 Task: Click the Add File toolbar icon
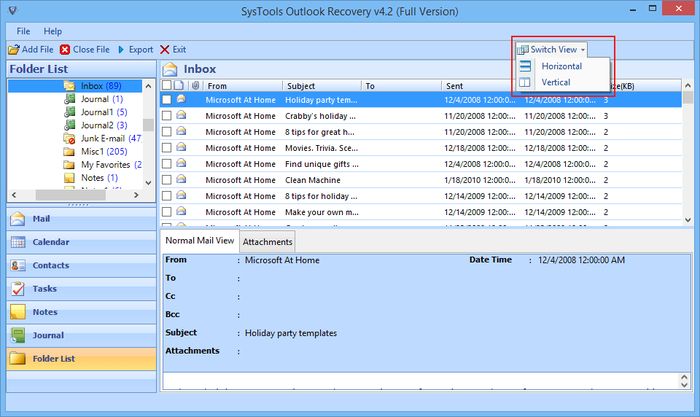click(14, 49)
